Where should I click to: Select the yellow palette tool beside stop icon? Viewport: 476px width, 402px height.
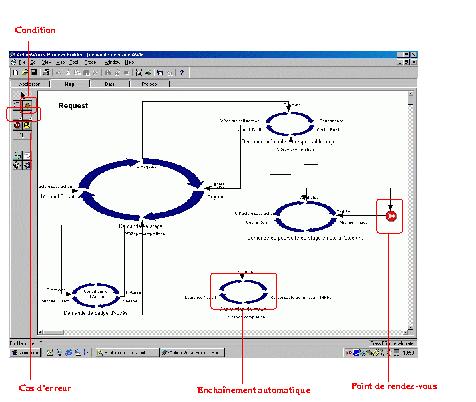pos(27,125)
